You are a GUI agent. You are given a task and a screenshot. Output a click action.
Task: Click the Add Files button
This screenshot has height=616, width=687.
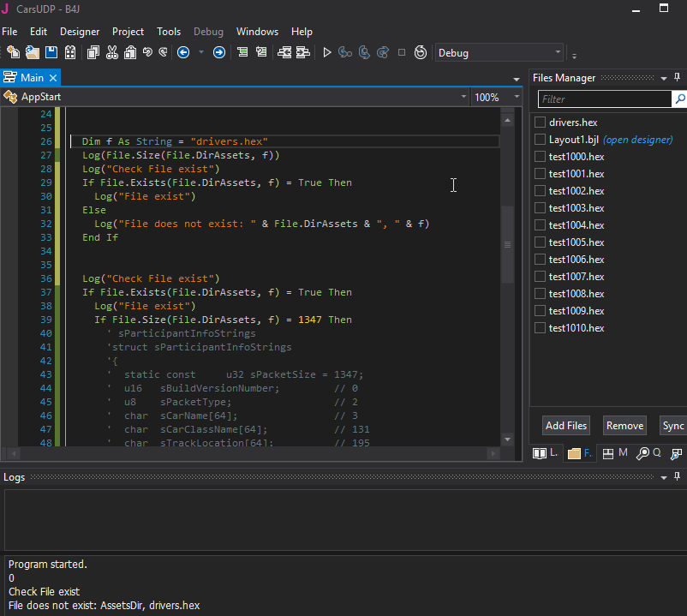click(x=566, y=426)
